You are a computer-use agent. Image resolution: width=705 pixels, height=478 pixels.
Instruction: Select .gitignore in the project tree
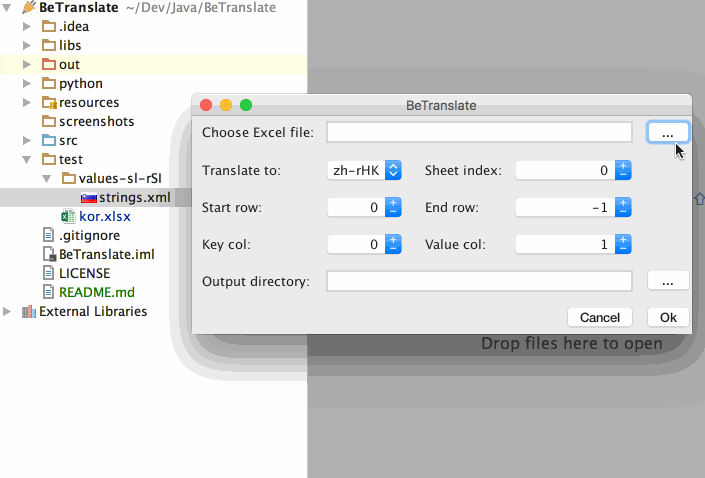[x=89, y=235]
